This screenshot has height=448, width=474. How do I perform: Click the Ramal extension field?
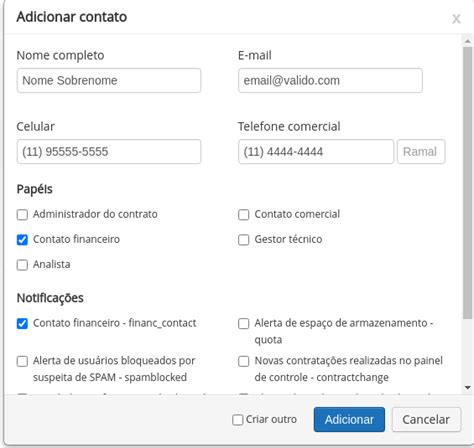421,152
